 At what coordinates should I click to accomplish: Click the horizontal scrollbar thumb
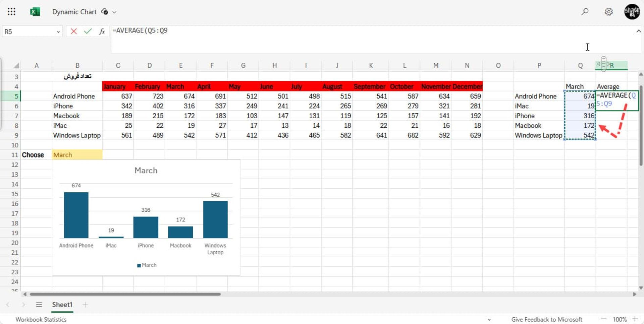(x=125, y=294)
